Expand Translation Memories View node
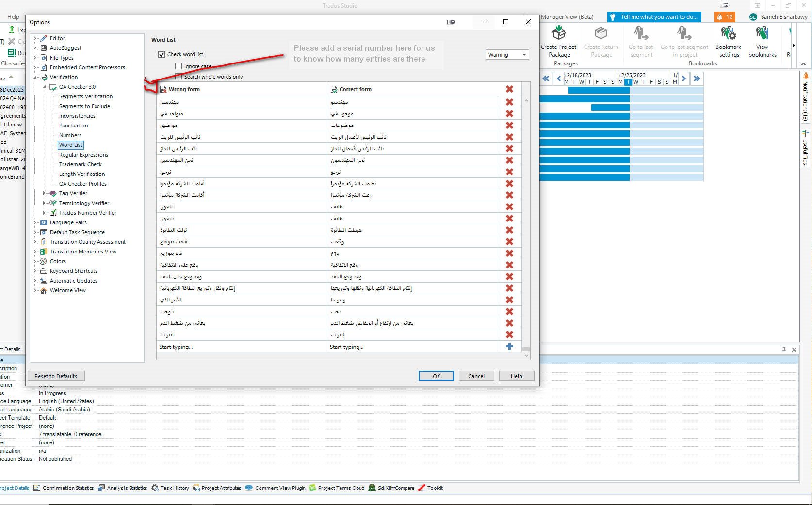This screenshot has width=812, height=505. [35, 252]
